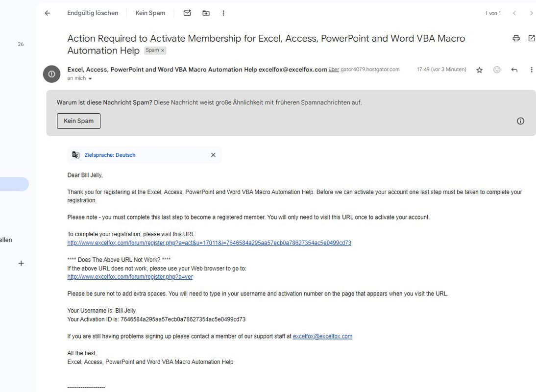Viewport: 536px width, 392px height.
Task: Click the '17:49 (vor 3 Minuten)' timestamp
Action: pyautogui.click(x=441, y=70)
